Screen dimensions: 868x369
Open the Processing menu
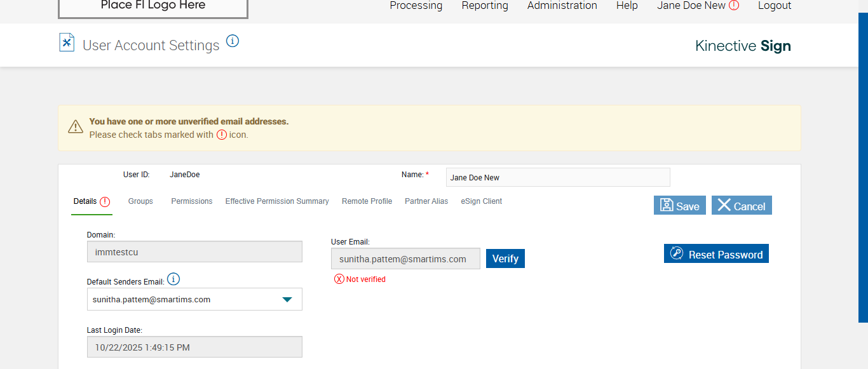point(416,6)
